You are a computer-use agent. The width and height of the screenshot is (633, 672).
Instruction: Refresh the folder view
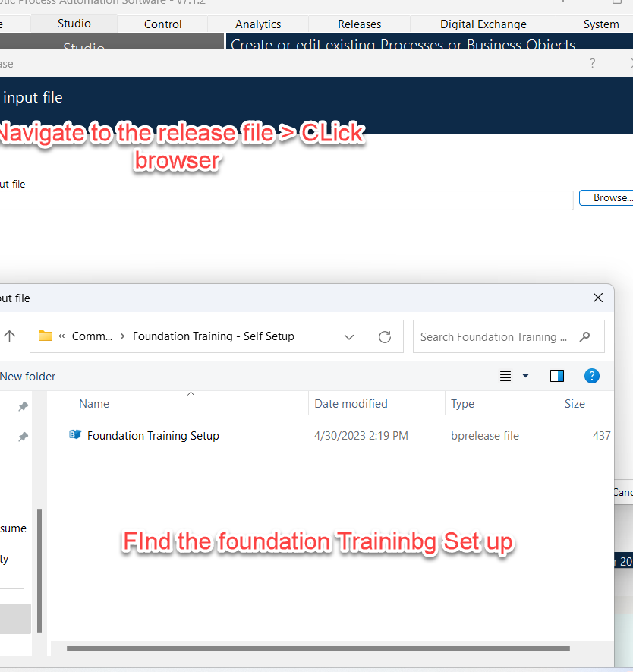coord(385,337)
